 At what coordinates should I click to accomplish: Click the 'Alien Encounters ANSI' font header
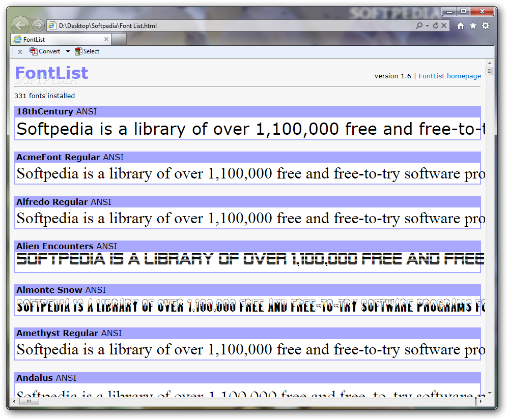click(247, 246)
